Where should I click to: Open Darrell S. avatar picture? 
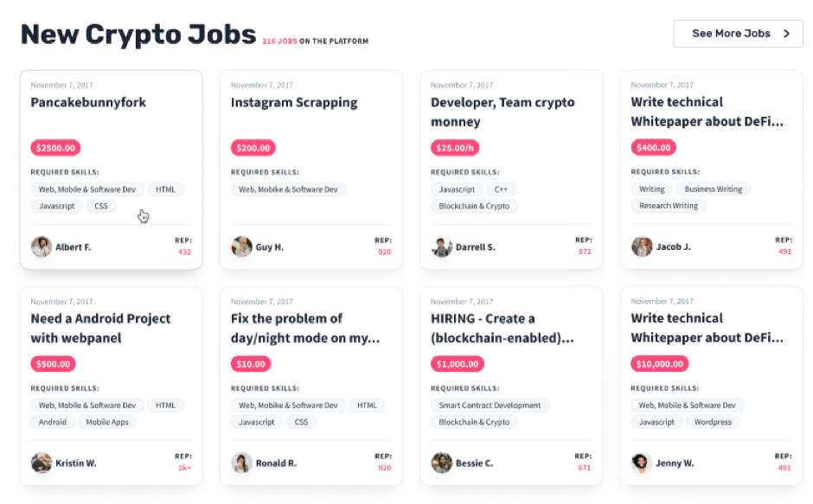coord(442,247)
